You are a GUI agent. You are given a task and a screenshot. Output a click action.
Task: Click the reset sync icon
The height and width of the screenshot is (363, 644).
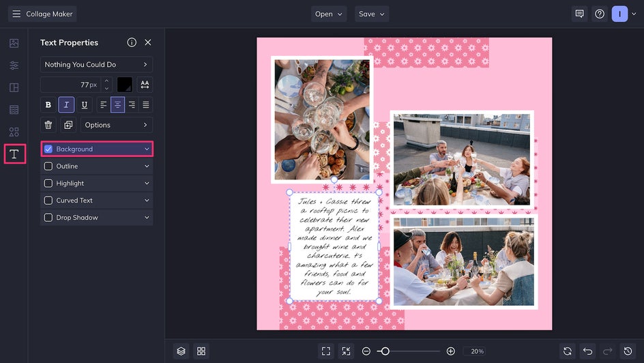coord(568,351)
